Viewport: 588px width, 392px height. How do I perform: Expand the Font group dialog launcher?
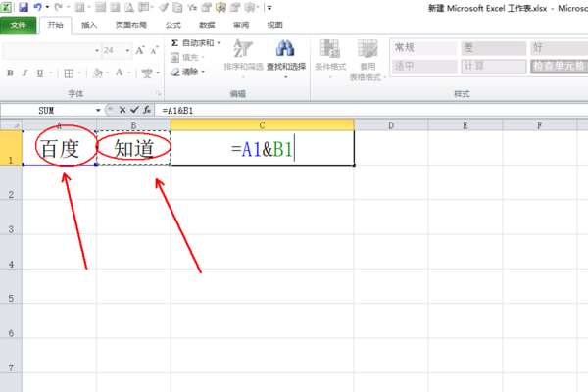coord(159,93)
